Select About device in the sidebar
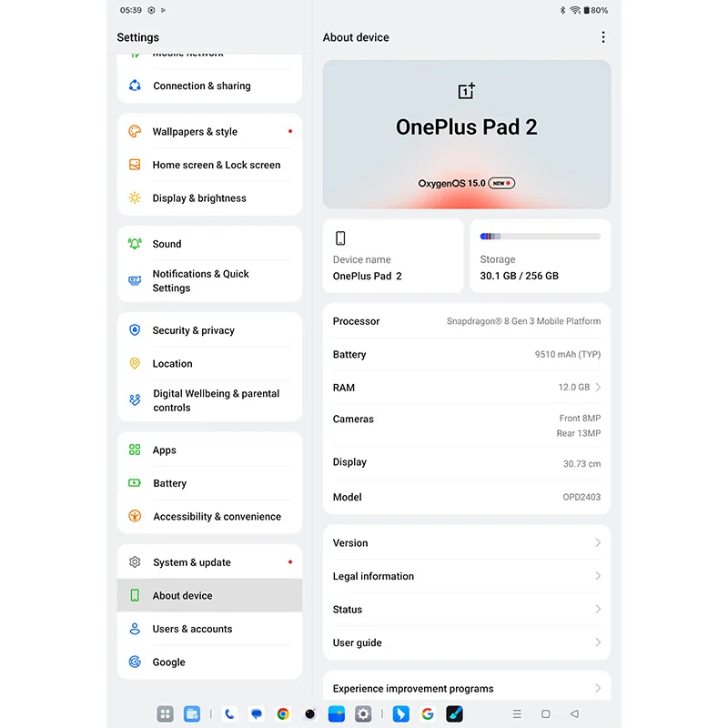This screenshot has width=728, height=728. (x=209, y=595)
